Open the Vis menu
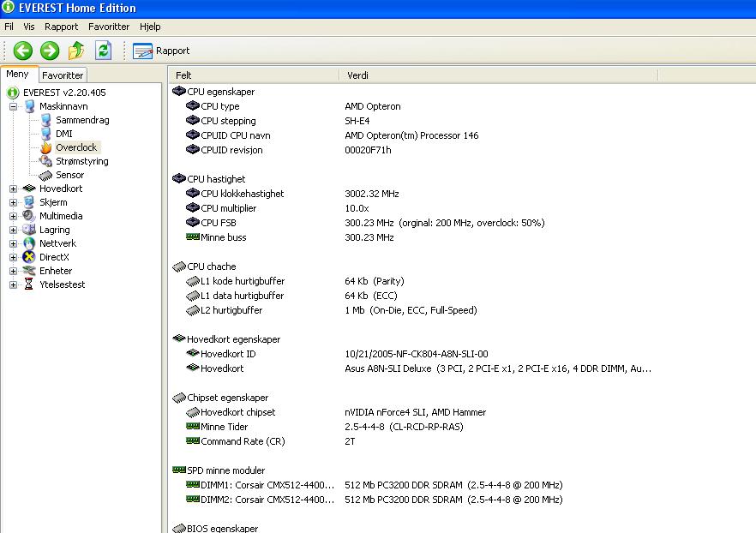Viewport: 756px width, 533px height. [x=29, y=27]
